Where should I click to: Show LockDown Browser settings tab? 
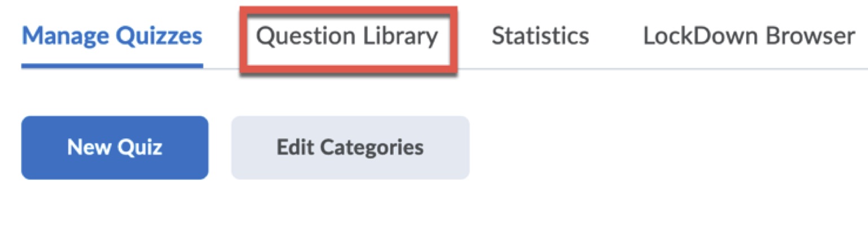[748, 37]
